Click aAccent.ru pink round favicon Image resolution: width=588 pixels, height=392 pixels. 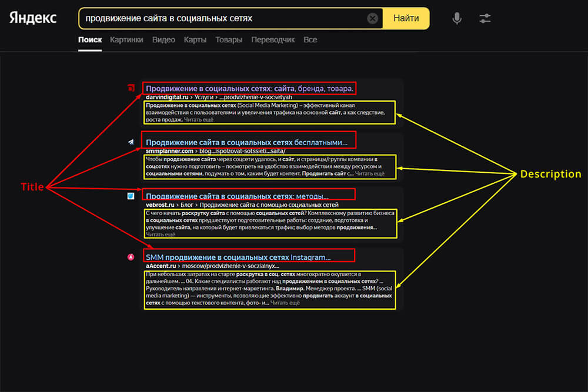131,257
